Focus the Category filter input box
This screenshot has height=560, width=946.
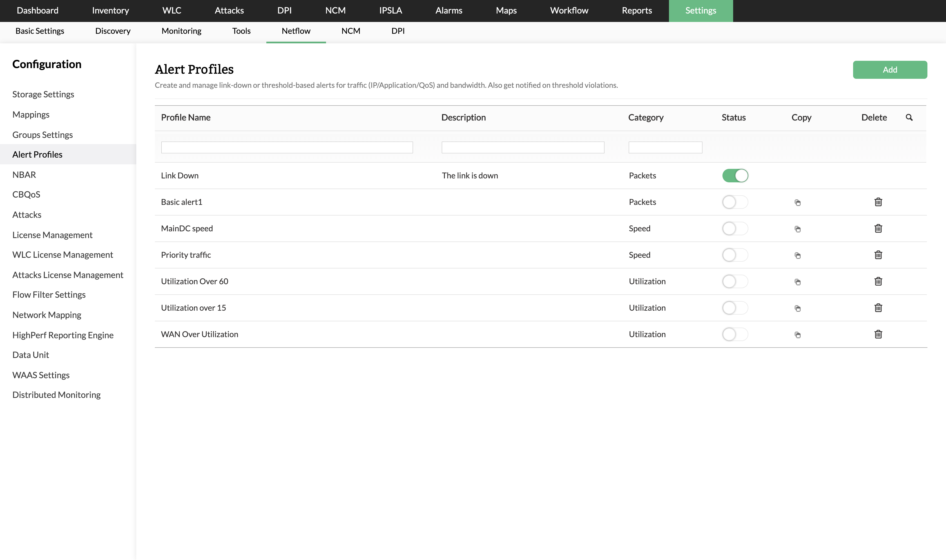[x=665, y=147]
